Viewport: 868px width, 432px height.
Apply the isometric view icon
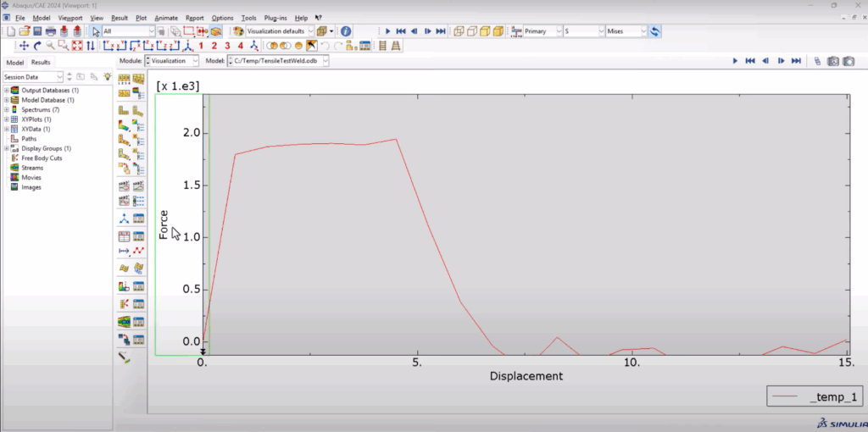pos(188,46)
